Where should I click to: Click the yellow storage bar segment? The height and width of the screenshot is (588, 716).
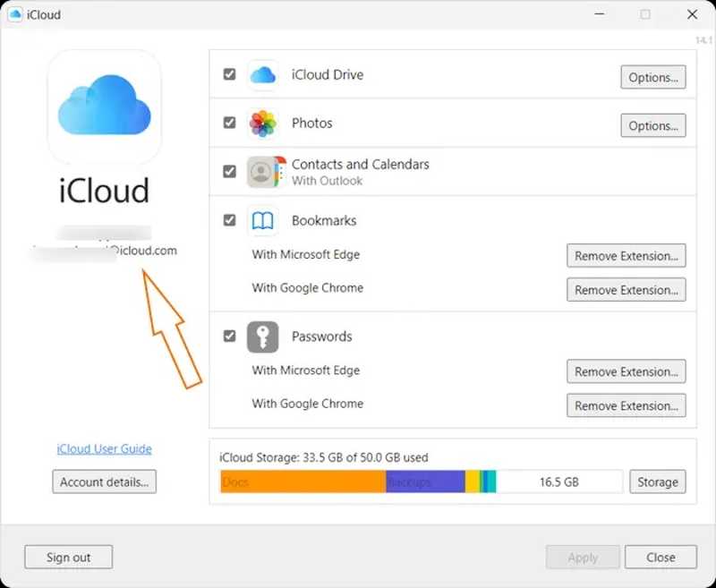[x=473, y=482]
